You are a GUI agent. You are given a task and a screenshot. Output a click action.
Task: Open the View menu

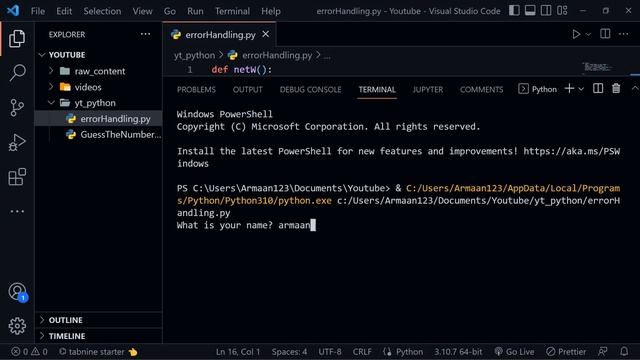(142, 11)
